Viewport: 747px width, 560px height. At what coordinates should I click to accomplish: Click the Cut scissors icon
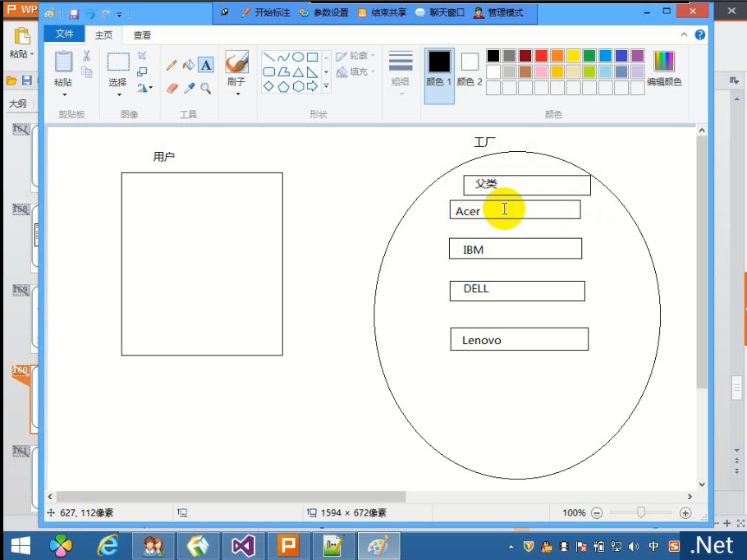click(x=87, y=55)
